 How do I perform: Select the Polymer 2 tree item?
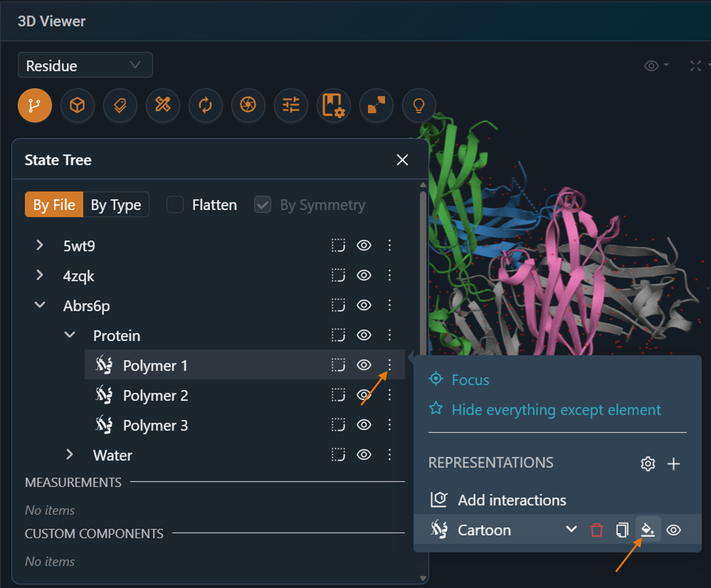(155, 395)
